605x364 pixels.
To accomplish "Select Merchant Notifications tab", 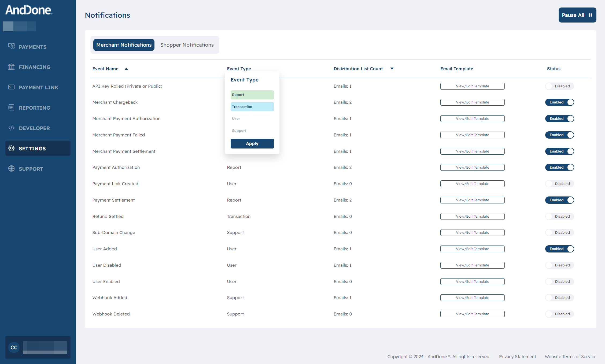I will (x=124, y=44).
